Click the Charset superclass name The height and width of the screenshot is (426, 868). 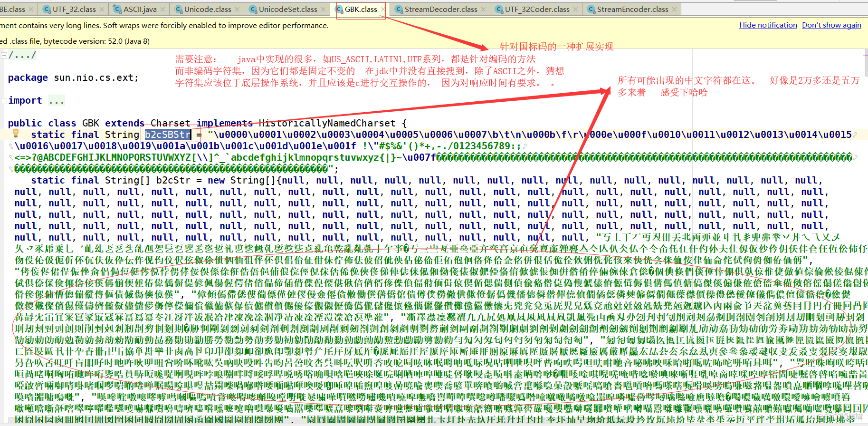170,123
